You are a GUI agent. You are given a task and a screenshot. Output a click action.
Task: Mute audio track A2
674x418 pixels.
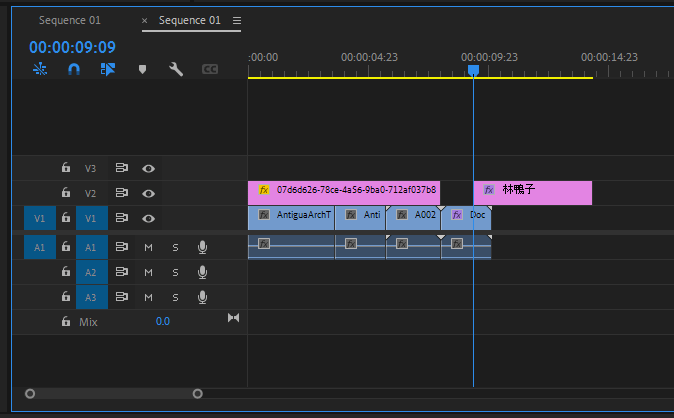tap(148, 272)
